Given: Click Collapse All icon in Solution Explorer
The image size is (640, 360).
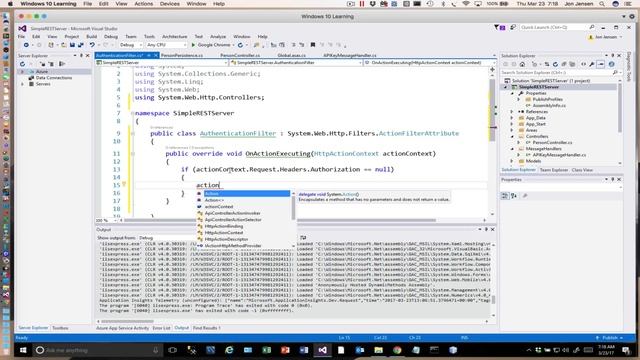Looking at the screenshot, I should (564, 64).
